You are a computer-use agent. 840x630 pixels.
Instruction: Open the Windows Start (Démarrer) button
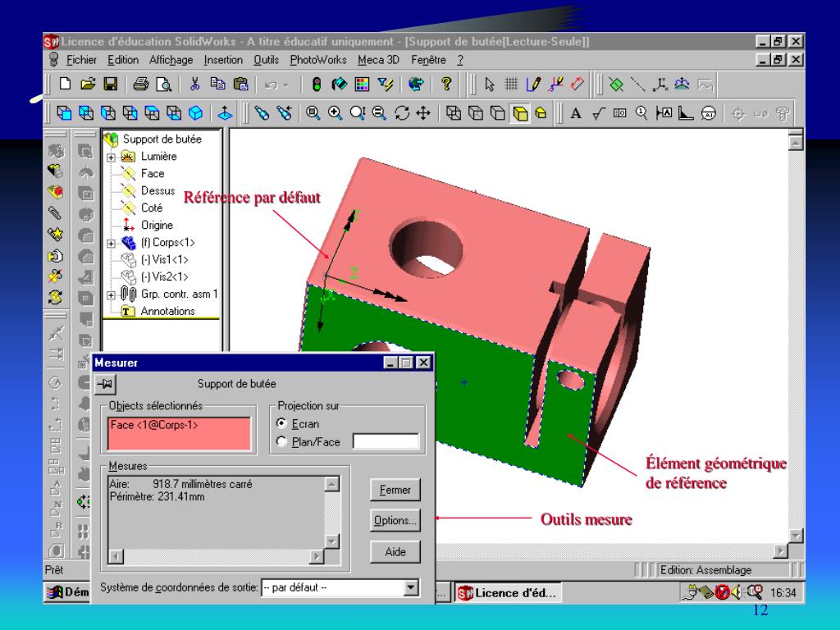tap(67, 592)
